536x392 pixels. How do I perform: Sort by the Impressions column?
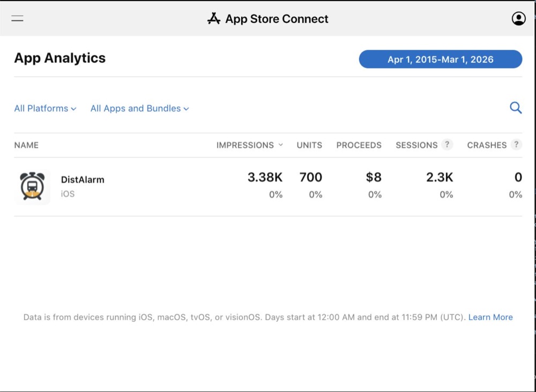250,145
